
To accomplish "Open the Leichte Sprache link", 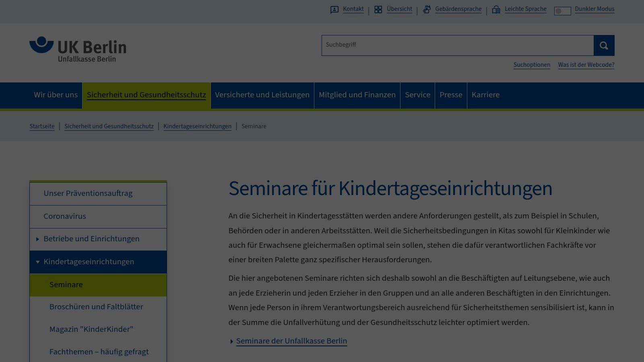I will tap(525, 9).
